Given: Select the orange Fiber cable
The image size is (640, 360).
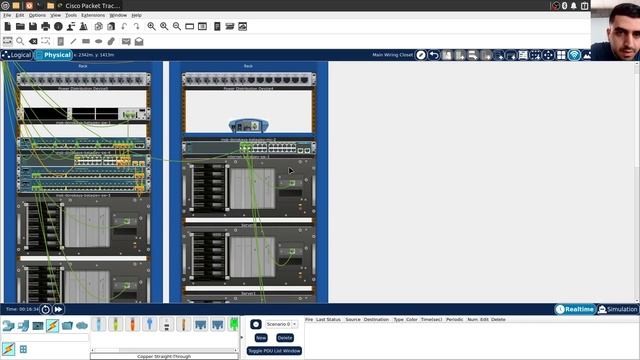Looking at the screenshot, I should click(132, 324).
